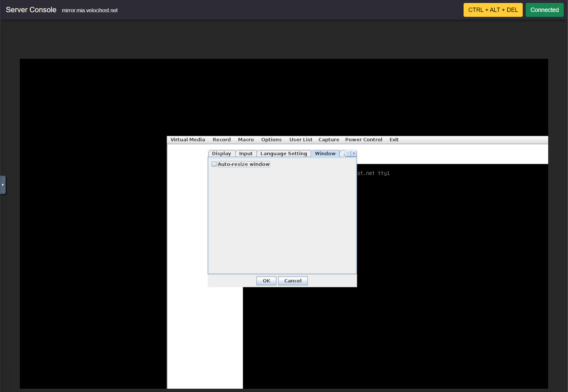Viewport: 568px width, 392px height.
Task: Open the Power Control menu
Action: pos(363,139)
